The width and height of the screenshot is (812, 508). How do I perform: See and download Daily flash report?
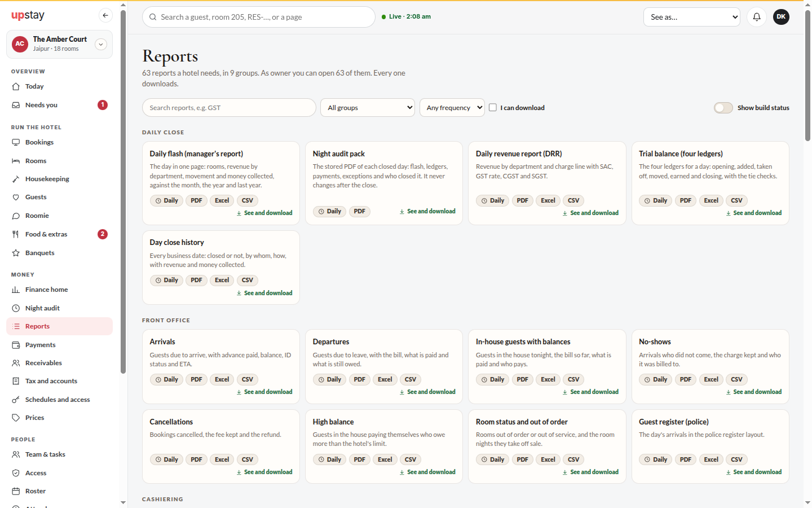point(264,213)
